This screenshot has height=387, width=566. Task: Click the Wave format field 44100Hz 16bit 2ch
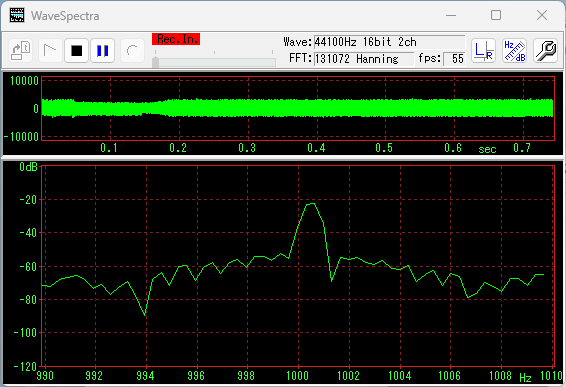point(389,42)
